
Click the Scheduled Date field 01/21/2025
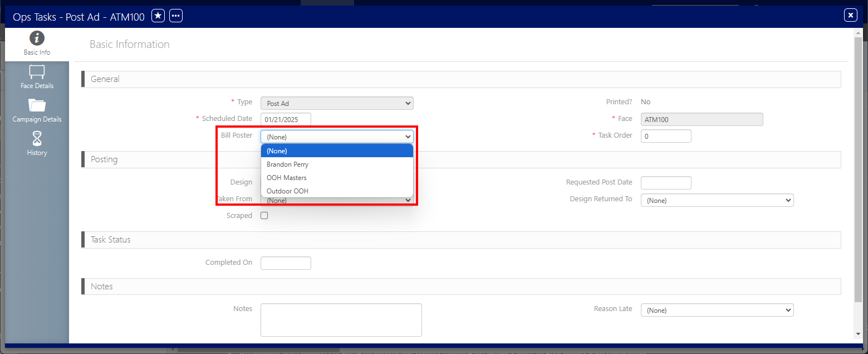coord(286,119)
